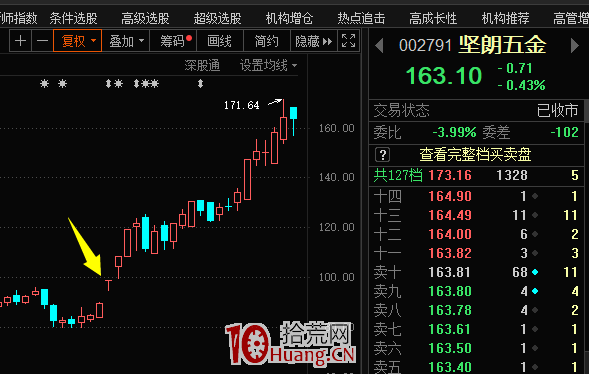Viewport: 589px width, 374px height.
Task: Toggle the 筹码 chip distribution
Action: (x=173, y=41)
